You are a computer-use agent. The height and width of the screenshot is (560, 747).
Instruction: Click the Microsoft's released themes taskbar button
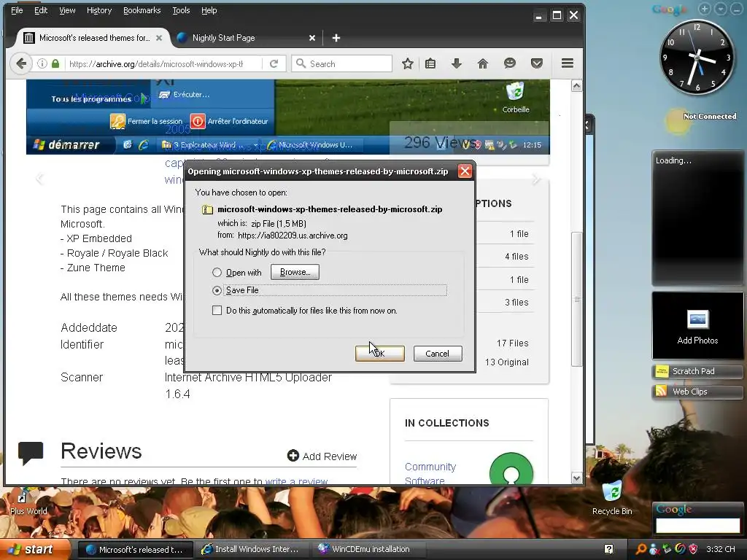click(135, 549)
